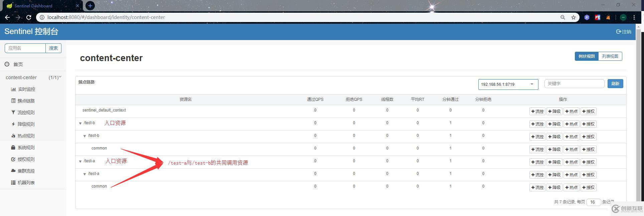Image resolution: width=644 pixels, height=216 pixels.
Task: Add 授权 rule for common under /test-b
Action: pyautogui.click(x=589, y=150)
